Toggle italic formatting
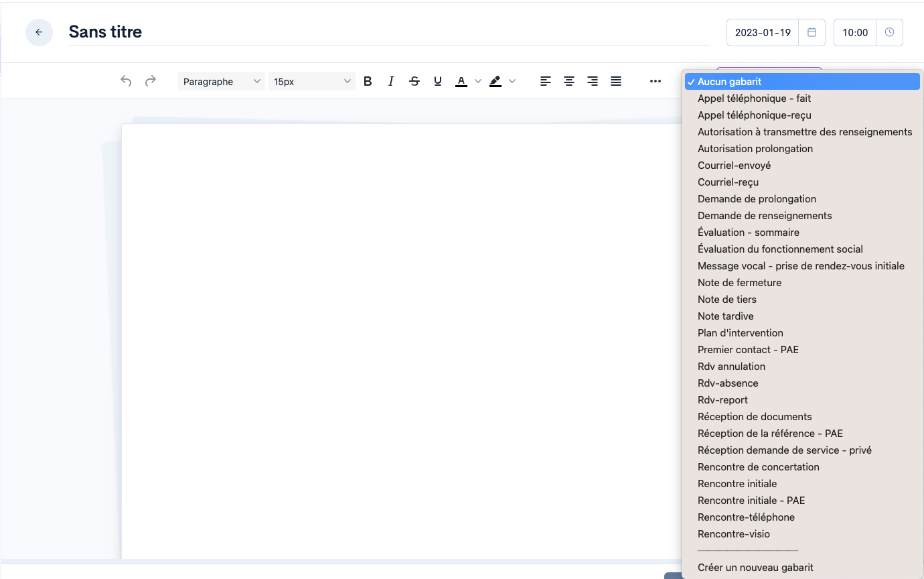 pyautogui.click(x=391, y=81)
